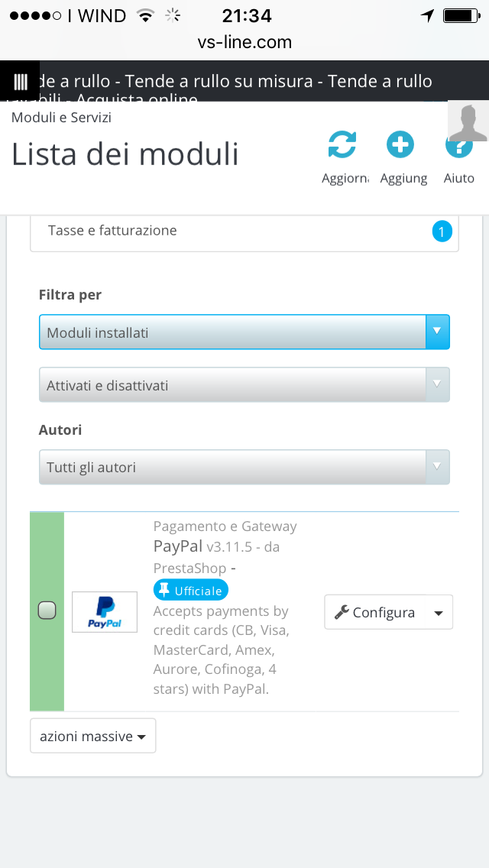Click the PayPal module logo
This screenshot has width=489, height=868.
[x=105, y=611]
